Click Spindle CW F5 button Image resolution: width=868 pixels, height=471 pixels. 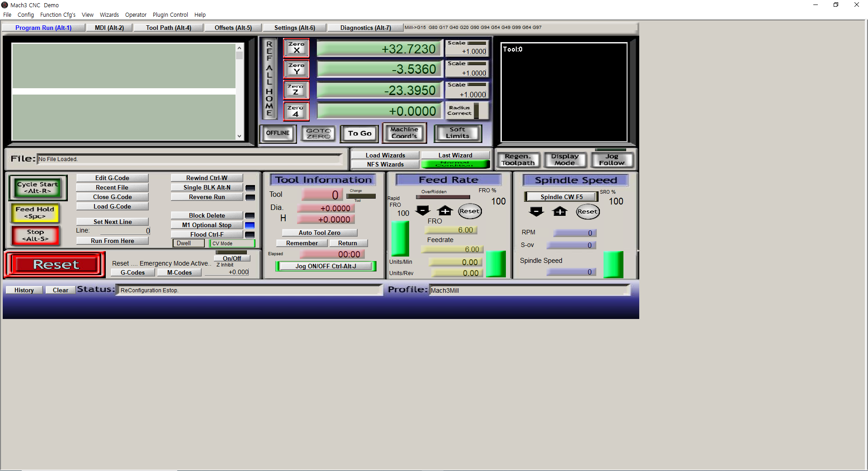click(561, 197)
